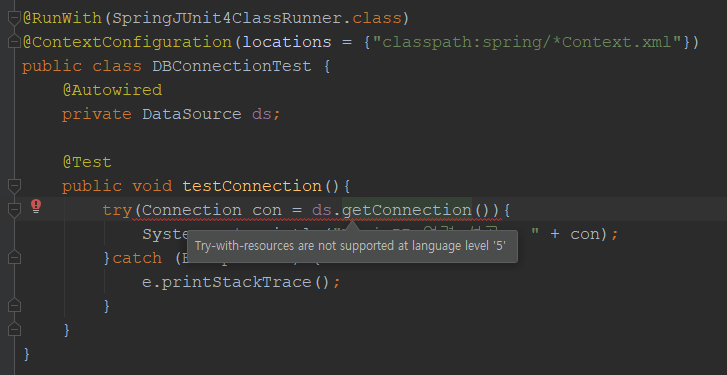Click the ds reference before getConnection
The width and height of the screenshot is (727, 375).
pos(322,210)
